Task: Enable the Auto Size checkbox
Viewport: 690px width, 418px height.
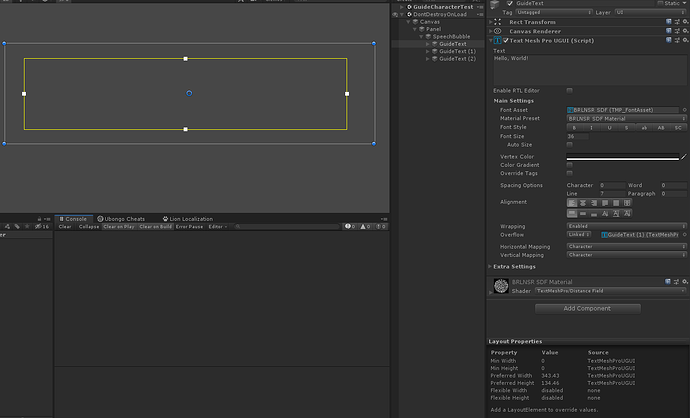Action: [x=570, y=145]
